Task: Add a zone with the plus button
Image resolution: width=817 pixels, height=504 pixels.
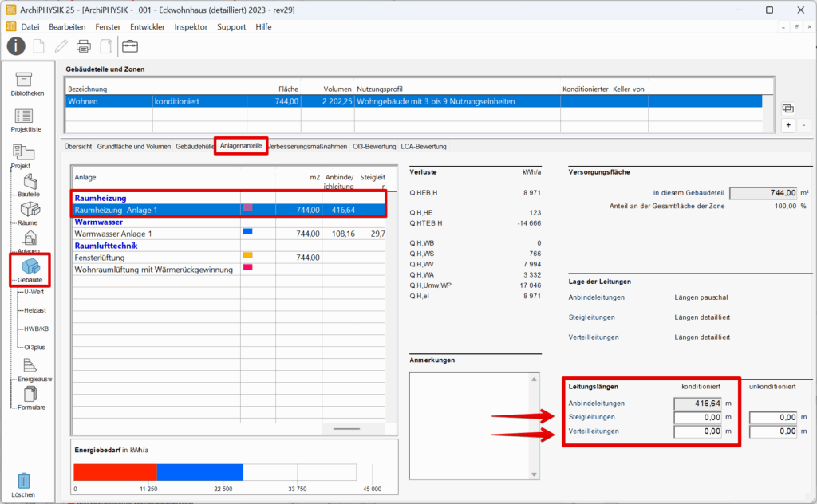Action: click(x=788, y=125)
